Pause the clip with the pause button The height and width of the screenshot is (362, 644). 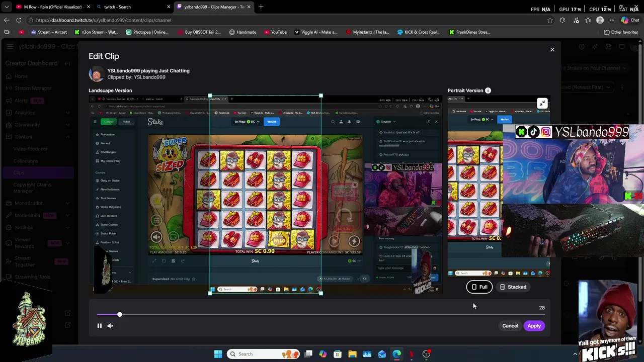99,326
